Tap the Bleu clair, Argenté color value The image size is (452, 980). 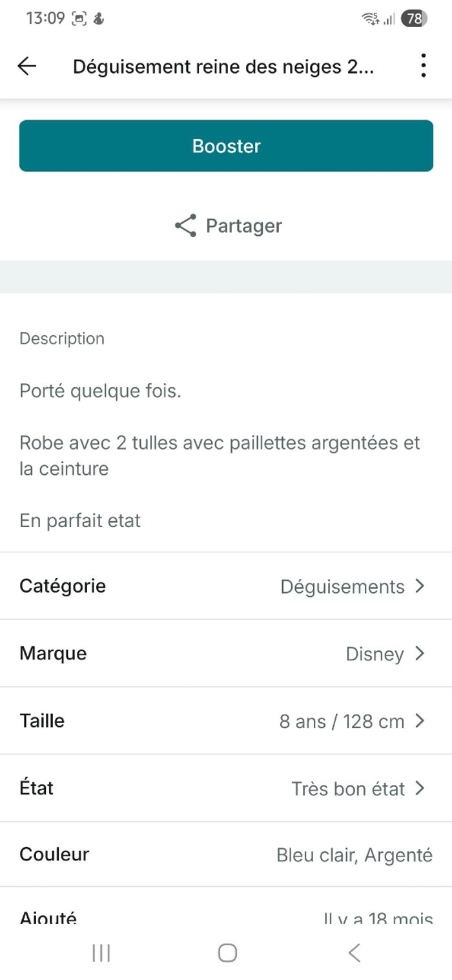(x=354, y=855)
